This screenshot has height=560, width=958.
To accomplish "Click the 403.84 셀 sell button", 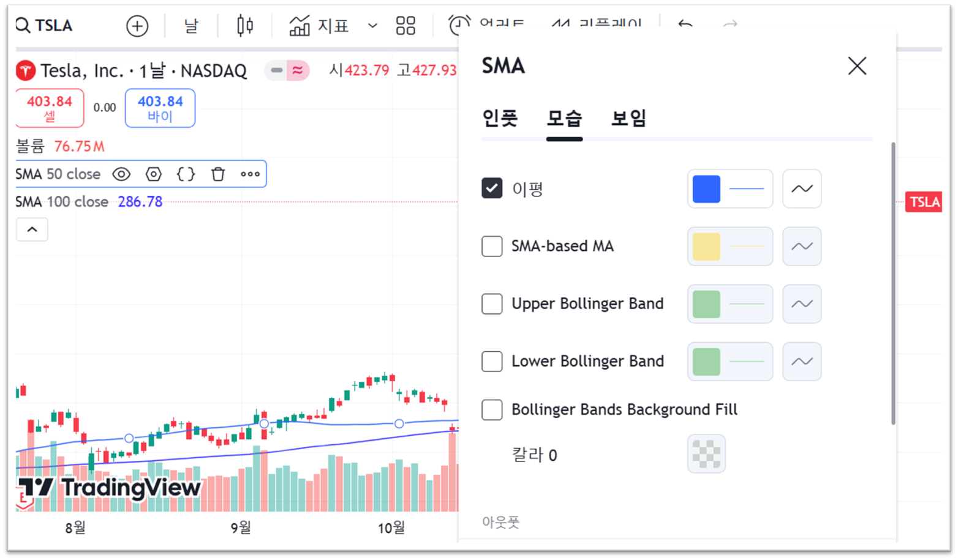I will click(50, 108).
